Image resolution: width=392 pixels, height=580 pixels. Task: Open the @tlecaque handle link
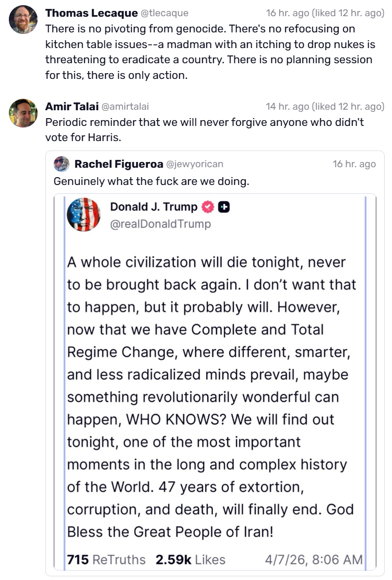[164, 13]
